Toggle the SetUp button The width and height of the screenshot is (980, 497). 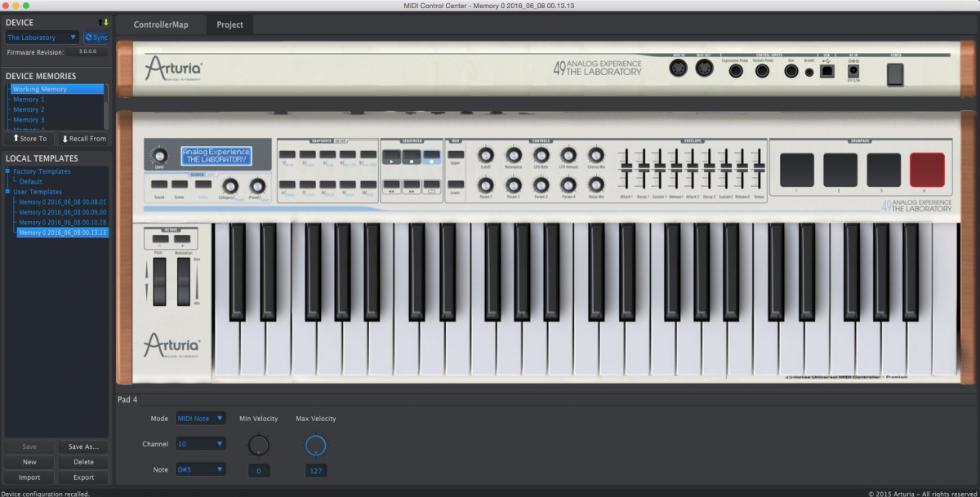(x=203, y=184)
